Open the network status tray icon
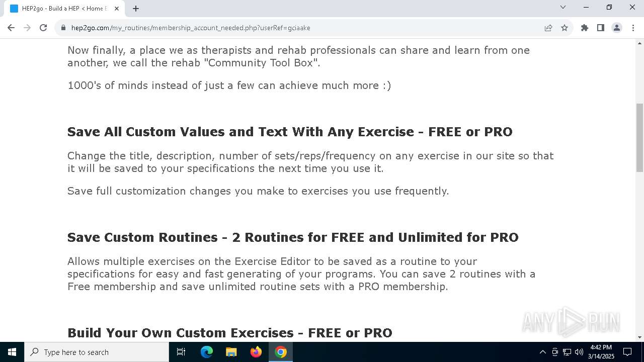 tap(567, 352)
